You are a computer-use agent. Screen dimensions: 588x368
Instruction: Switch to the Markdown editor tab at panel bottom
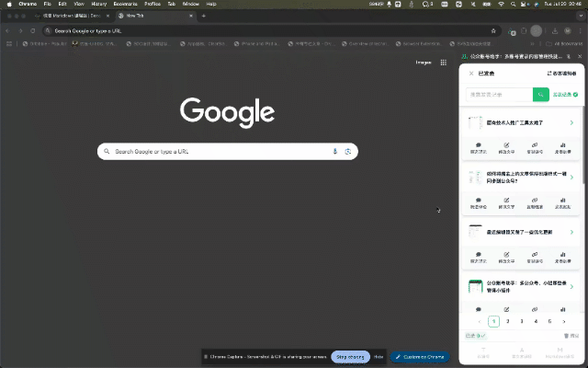click(560, 353)
